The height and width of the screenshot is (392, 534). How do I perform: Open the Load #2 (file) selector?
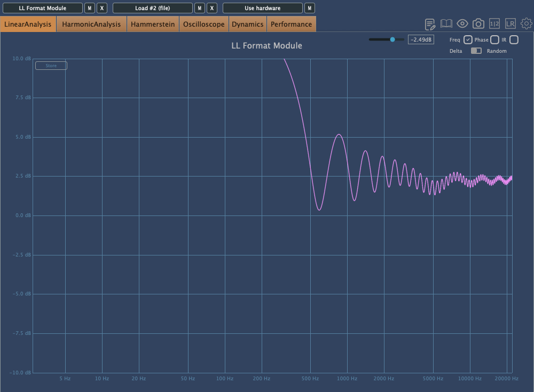152,8
